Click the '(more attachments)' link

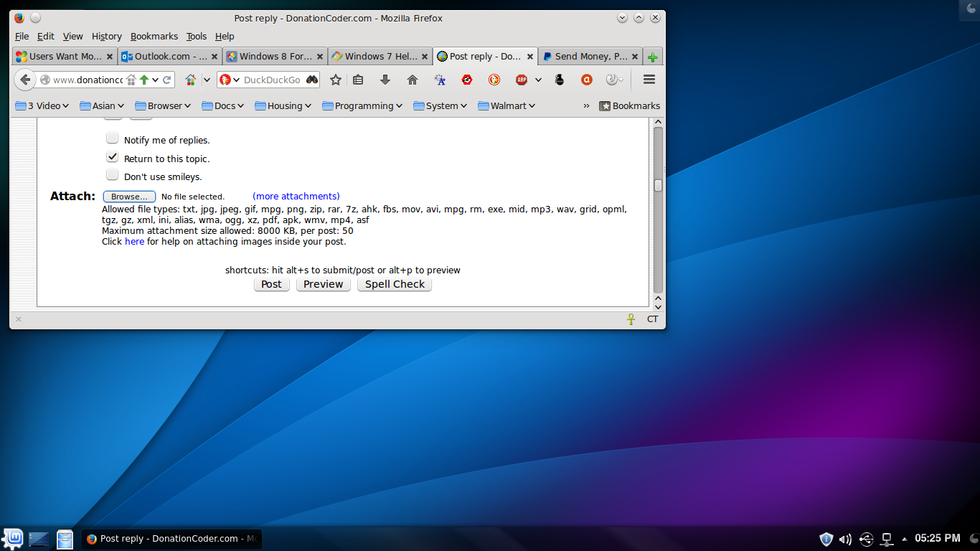pos(296,196)
